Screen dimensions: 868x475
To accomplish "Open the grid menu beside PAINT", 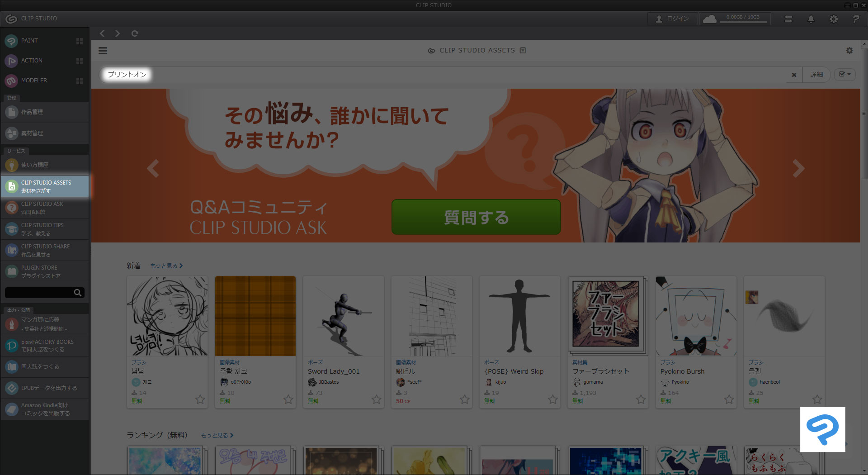I will point(80,41).
